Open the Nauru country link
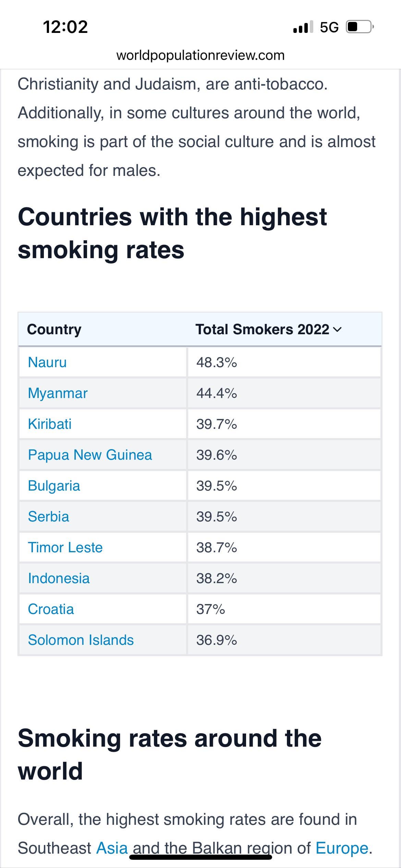The width and height of the screenshot is (401, 868). tap(47, 362)
